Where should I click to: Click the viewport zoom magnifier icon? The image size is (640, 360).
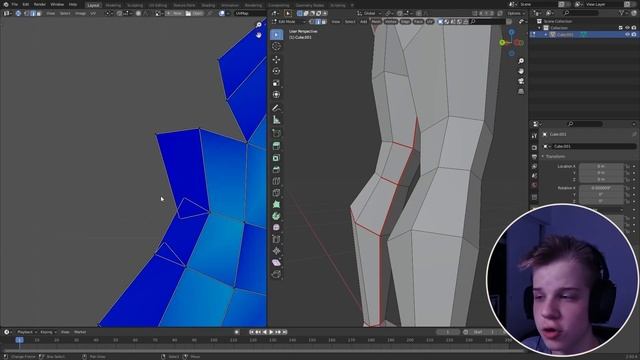tap(521, 61)
